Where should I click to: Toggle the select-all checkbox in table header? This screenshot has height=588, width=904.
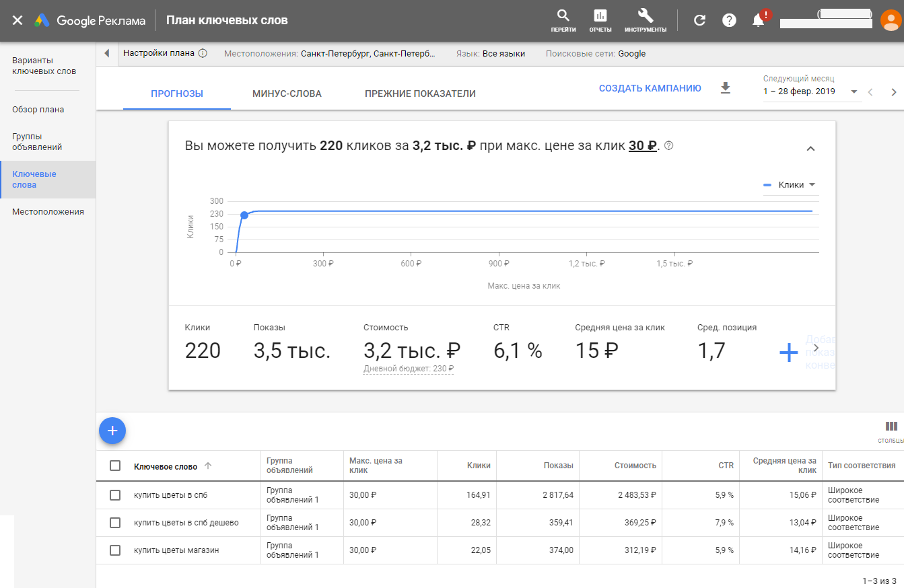click(x=115, y=466)
